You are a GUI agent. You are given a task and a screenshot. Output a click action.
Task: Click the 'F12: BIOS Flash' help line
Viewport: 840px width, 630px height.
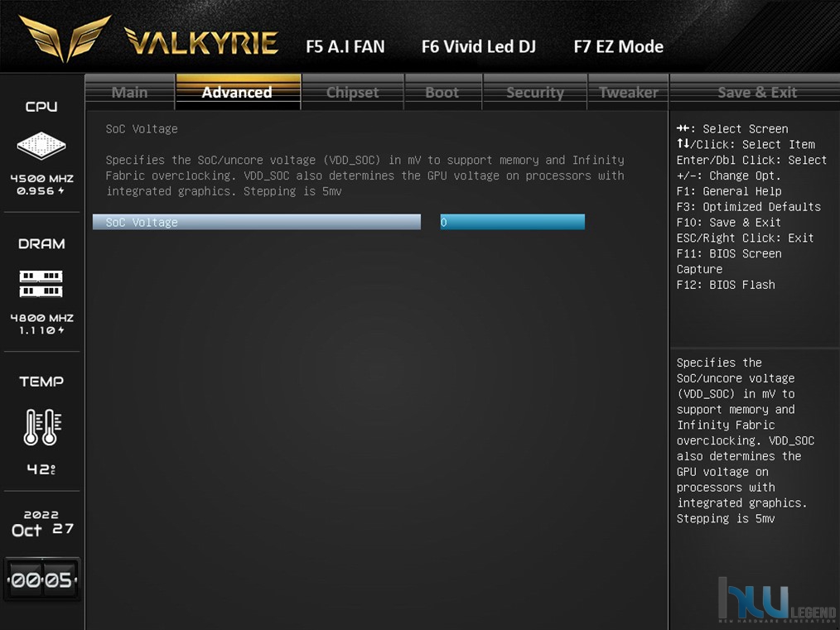(x=726, y=285)
